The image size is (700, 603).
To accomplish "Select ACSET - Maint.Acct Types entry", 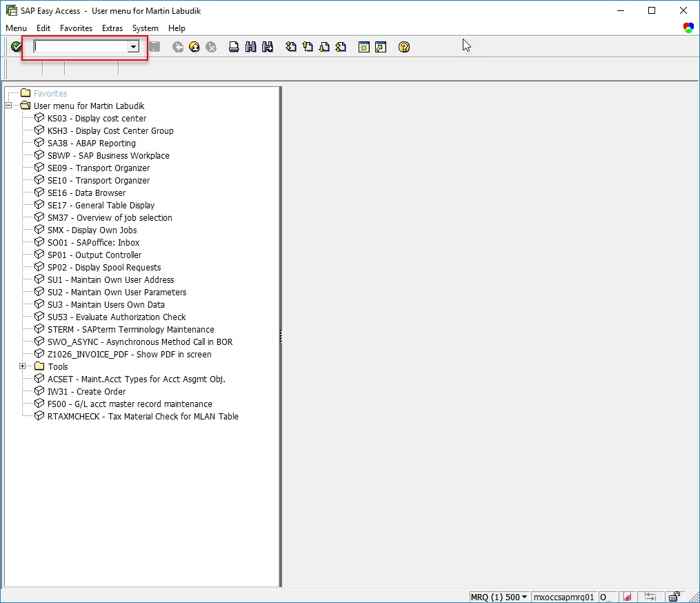I will (136, 379).
